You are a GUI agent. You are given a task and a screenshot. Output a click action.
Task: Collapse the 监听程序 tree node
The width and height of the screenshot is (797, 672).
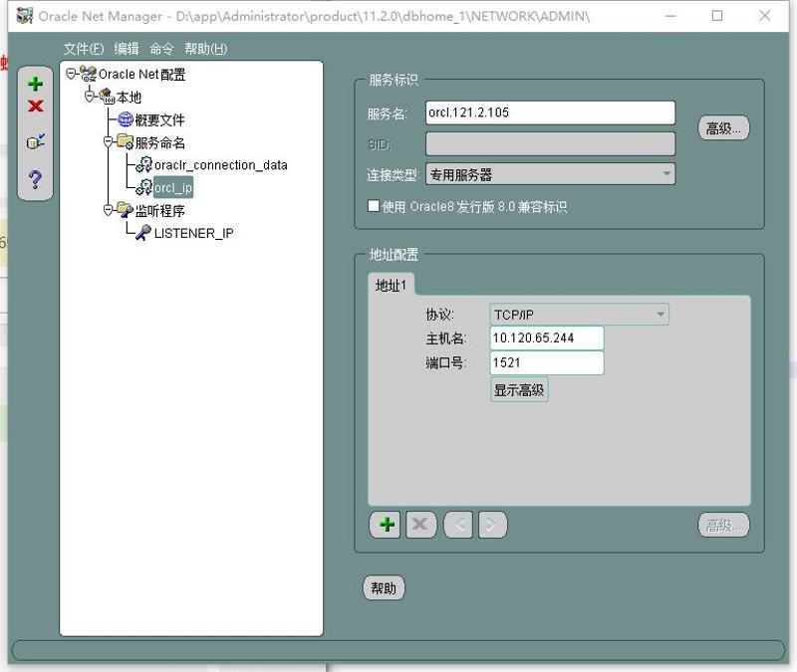[108, 210]
